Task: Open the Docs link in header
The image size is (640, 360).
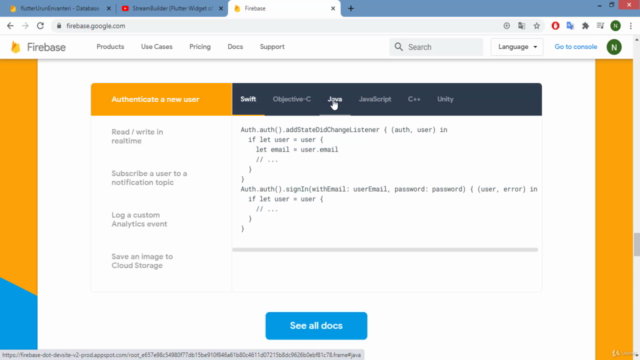Action: 235,47
